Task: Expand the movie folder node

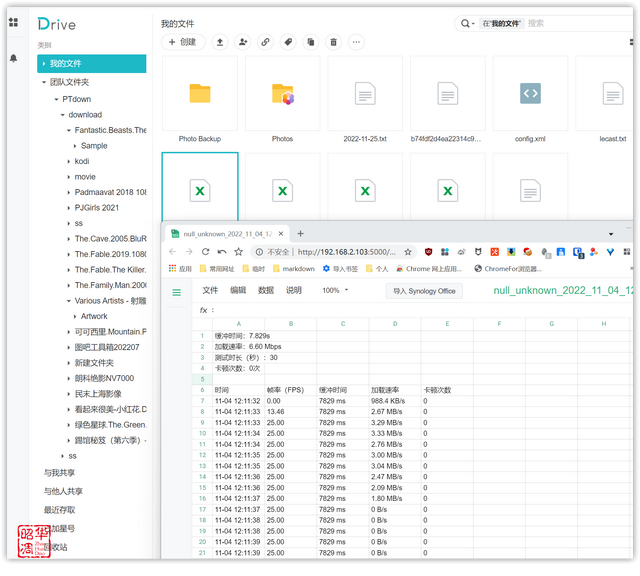Action: click(x=69, y=177)
